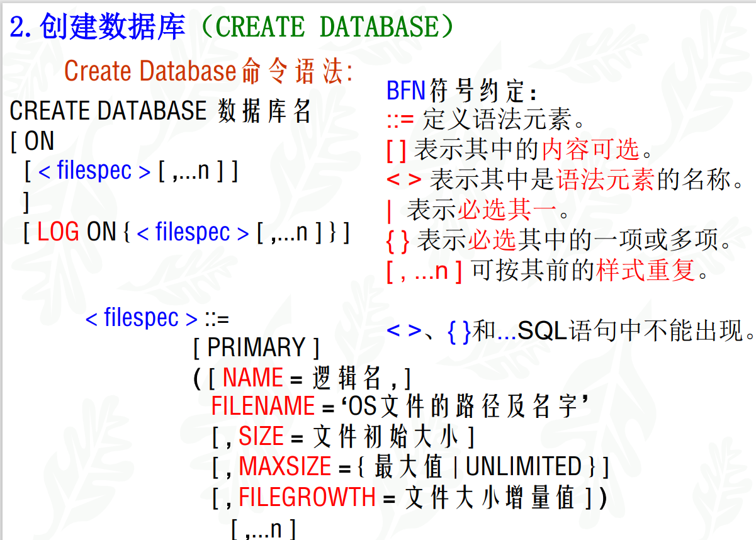Click the red NAME keyword
Viewport: 756px width, 540px height.
pos(252,378)
